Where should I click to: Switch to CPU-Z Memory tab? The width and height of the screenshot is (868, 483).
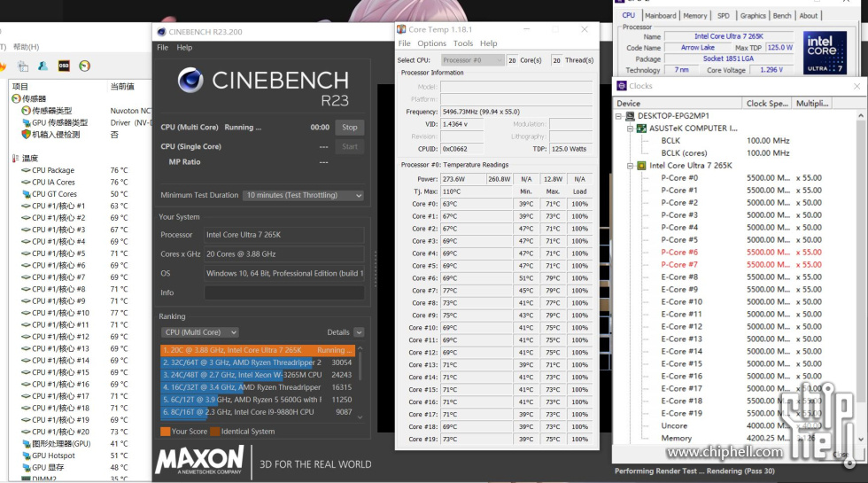(x=694, y=16)
